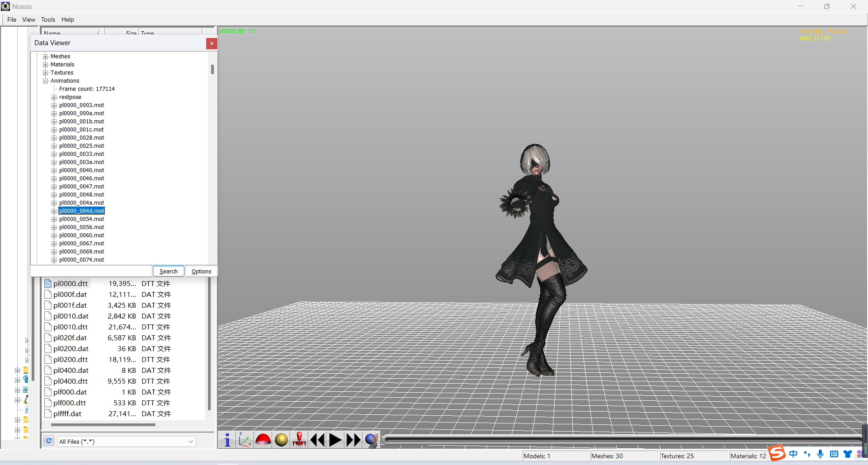Select the pl0400.dtt file
Viewport: 868px width, 465px height.
pyautogui.click(x=71, y=381)
